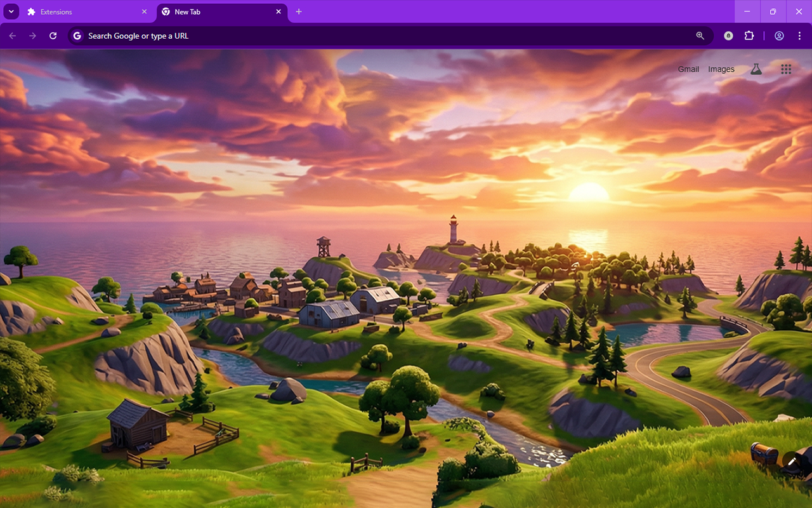Select the New Tab tab
812x508 pixels.
click(x=209, y=11)
